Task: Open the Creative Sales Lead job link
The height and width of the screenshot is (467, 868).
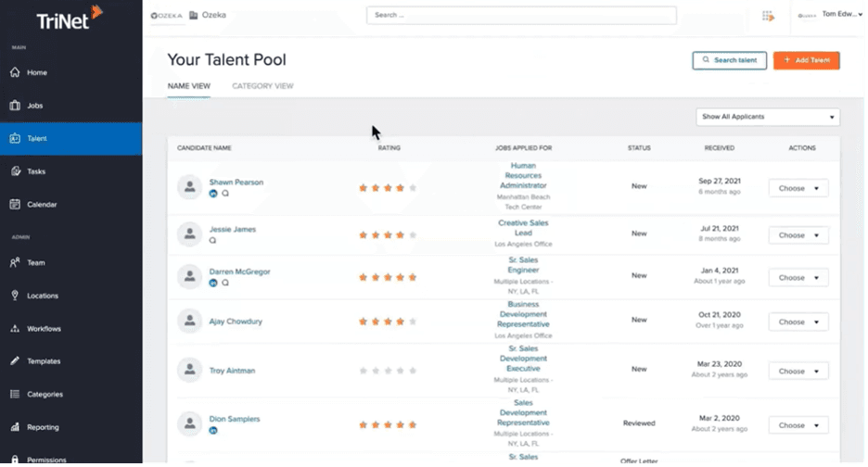Action: click(524, 228)
